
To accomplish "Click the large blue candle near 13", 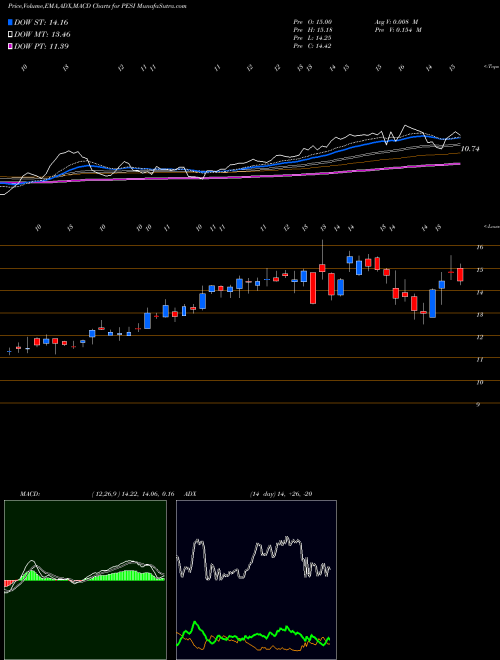I will (432, 303).
